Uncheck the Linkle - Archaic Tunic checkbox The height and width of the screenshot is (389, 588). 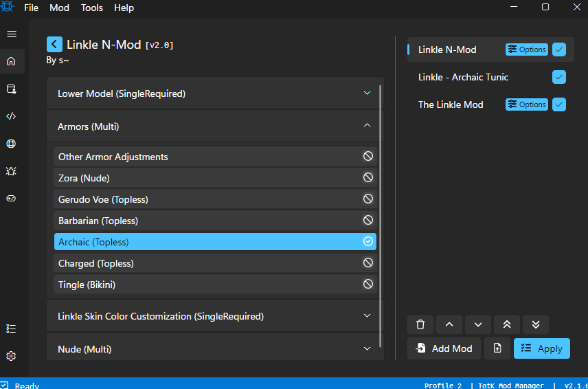(x=559, y=77)
